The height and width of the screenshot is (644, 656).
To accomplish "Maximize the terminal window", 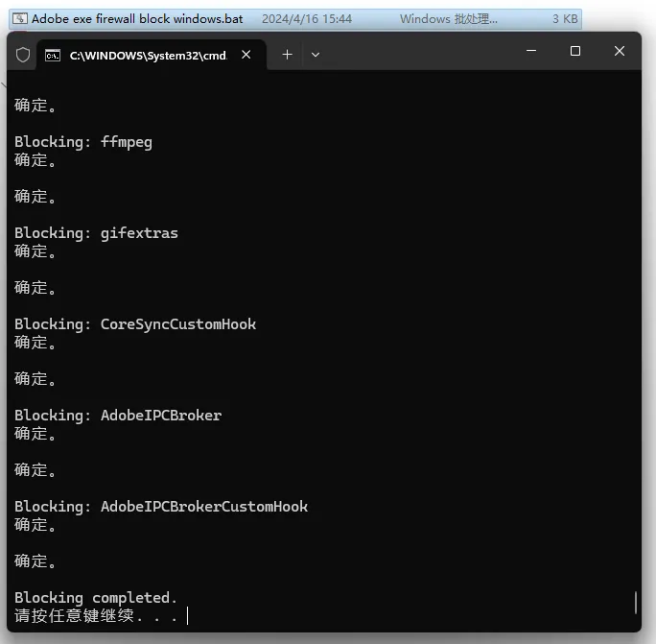I will click(x=575, y=52).
